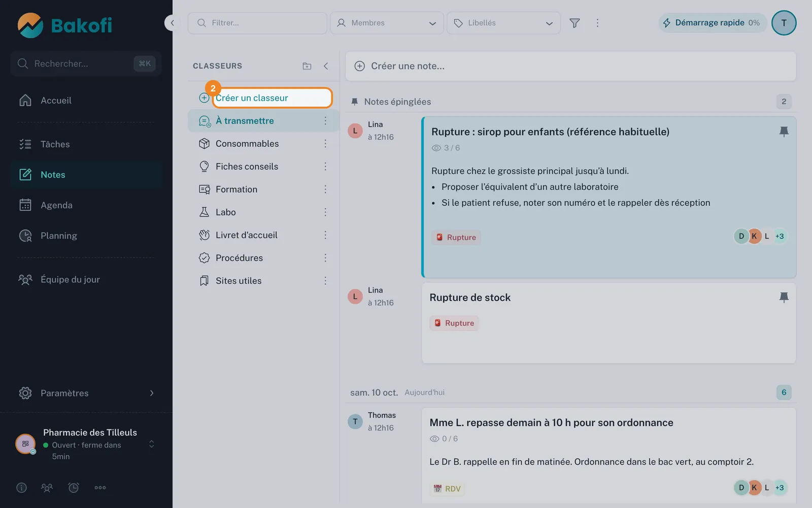
Task: Unpin the sirop pour enfants note
Action: pos(784,132)
